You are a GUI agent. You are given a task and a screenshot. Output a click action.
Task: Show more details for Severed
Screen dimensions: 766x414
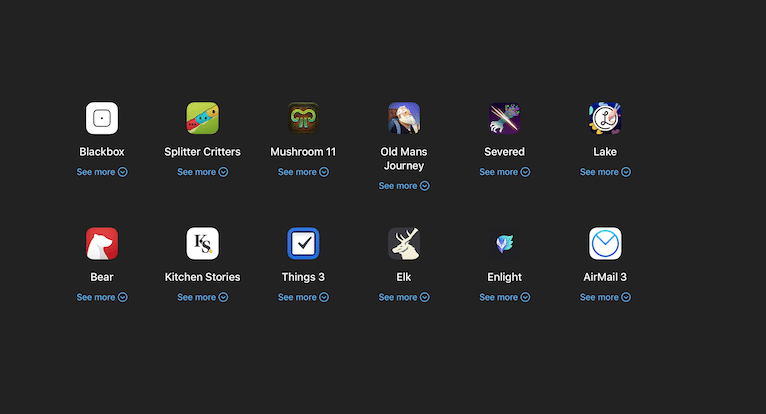coord(504,172)
